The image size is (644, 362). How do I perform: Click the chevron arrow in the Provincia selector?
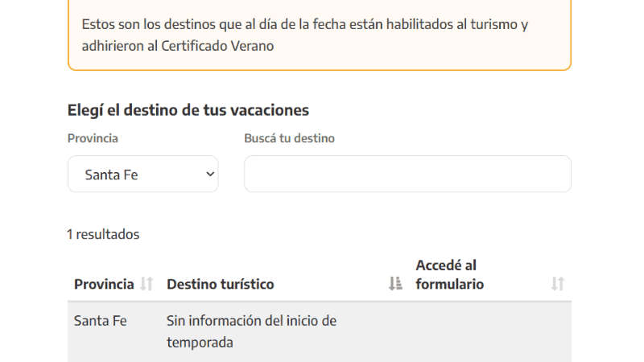[x=210, y=174]
